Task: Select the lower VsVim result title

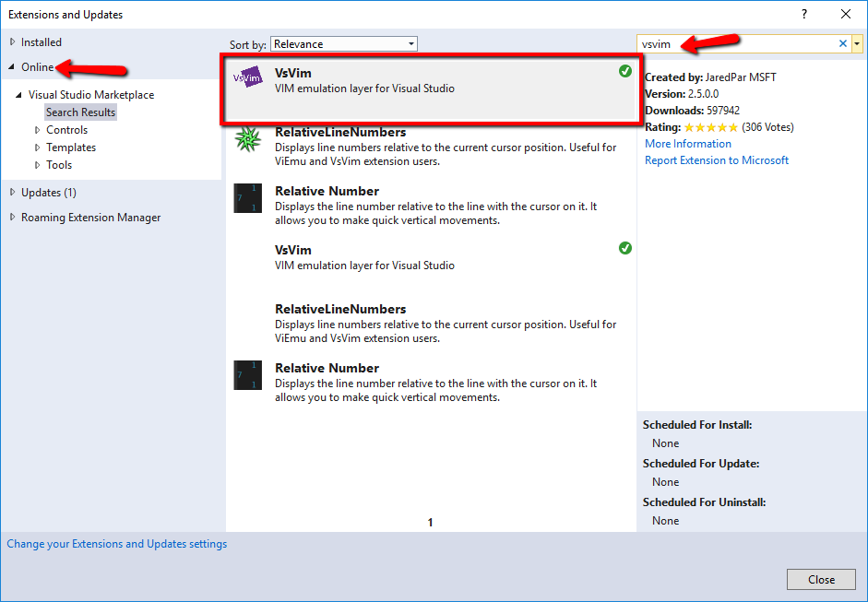Action: pyautogui.click(x=292, y=250)
